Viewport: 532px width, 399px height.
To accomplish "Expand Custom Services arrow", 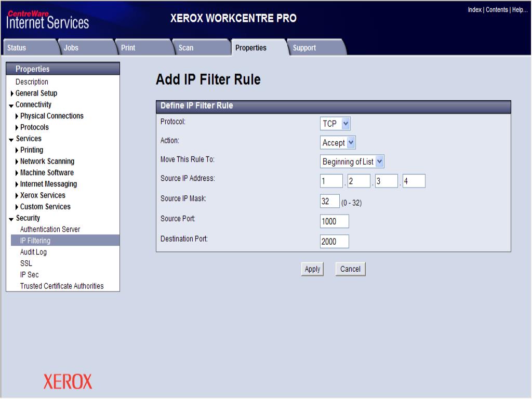I will [17, 207].
